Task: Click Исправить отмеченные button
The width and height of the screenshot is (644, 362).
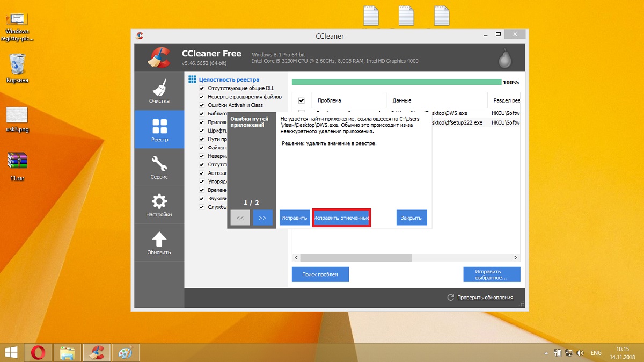Action: pos(341,218)
